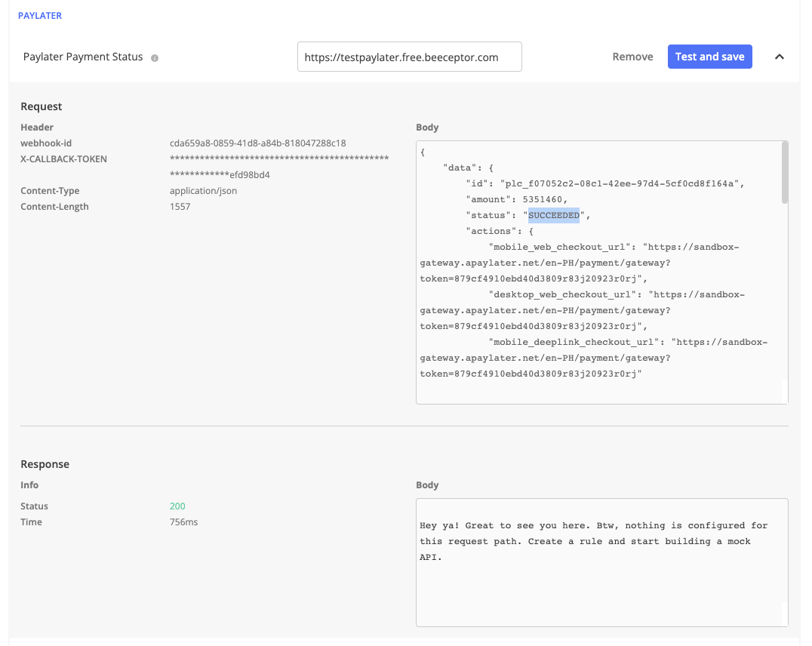Click Remove to delete the webhook URL
Screen dimensions: 812x646
pyautogui.click(x=632, y=57)
